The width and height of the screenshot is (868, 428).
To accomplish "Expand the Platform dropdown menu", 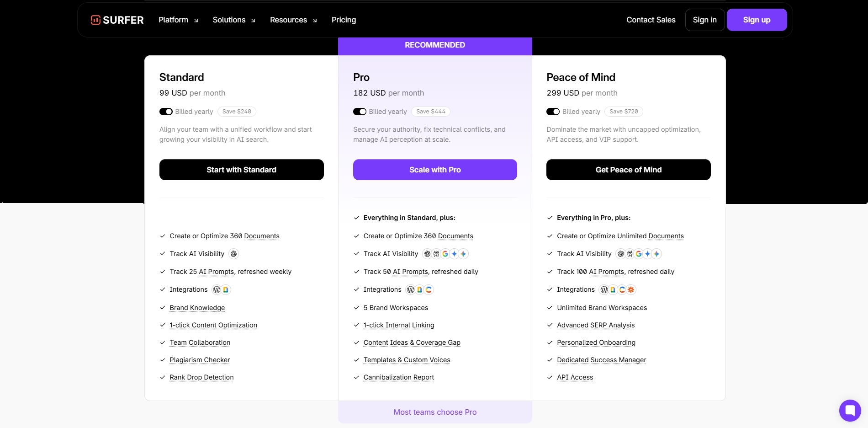I will click(178, 20).
